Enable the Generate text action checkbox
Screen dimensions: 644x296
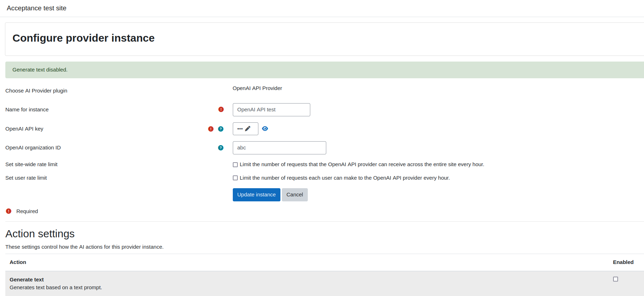[x=616, y=279]
